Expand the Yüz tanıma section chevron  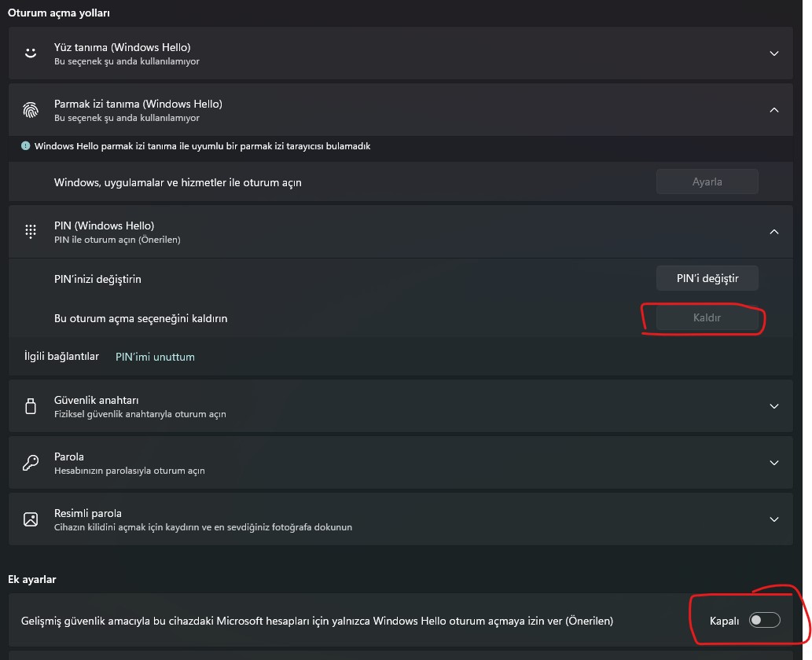coord(774,53)
